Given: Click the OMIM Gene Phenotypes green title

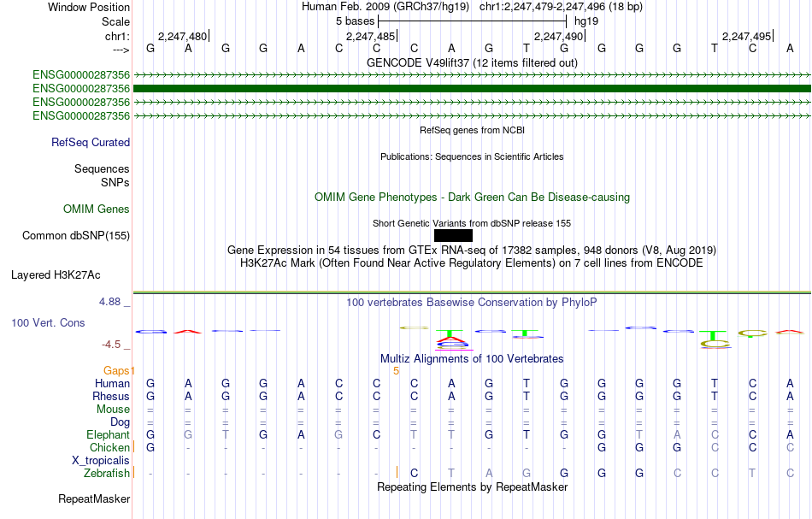Looking at the screenshot, I should 472,198.
